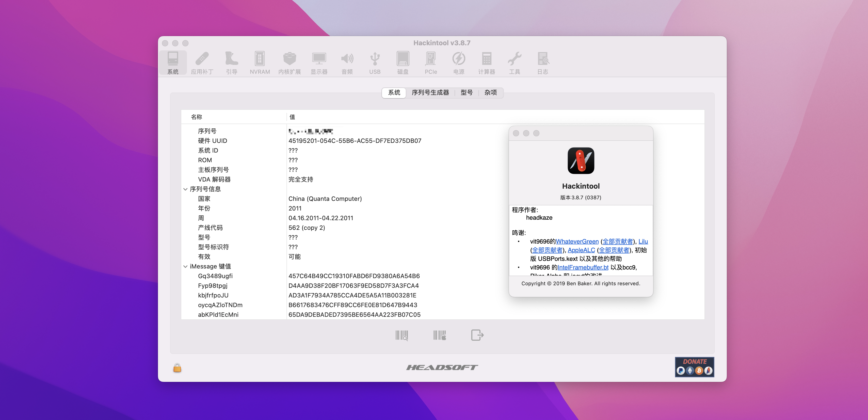Screen dimensions: 868x420
Task: Click the Hackintool app icon in About window
Action: click(581, 161)
